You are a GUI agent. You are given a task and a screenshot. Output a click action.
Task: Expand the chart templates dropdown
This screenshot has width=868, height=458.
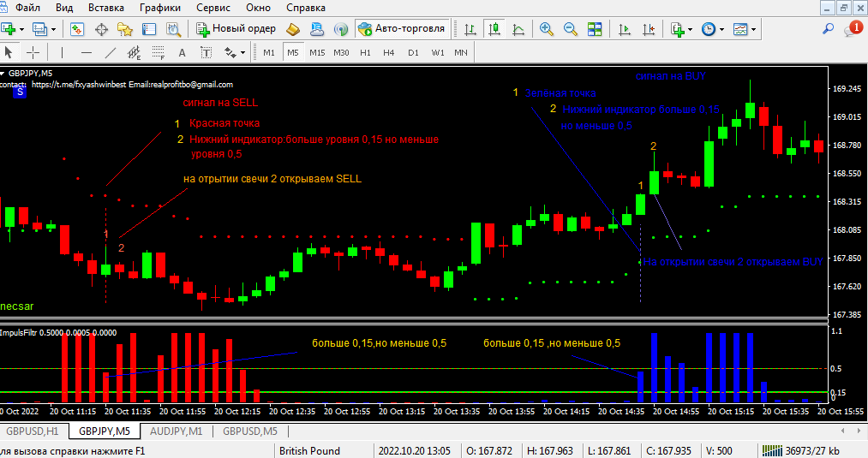[754, 29]
